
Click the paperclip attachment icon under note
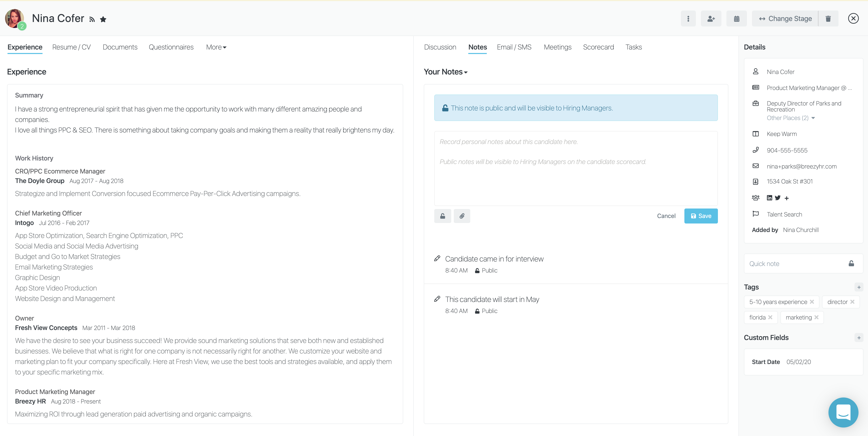pos(462,216)
